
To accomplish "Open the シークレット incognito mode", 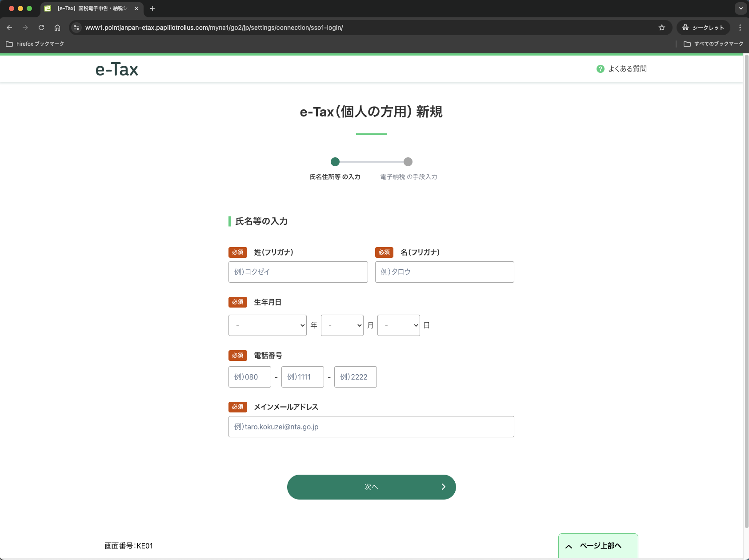I will pyautogui.click(x=704, y=27).
